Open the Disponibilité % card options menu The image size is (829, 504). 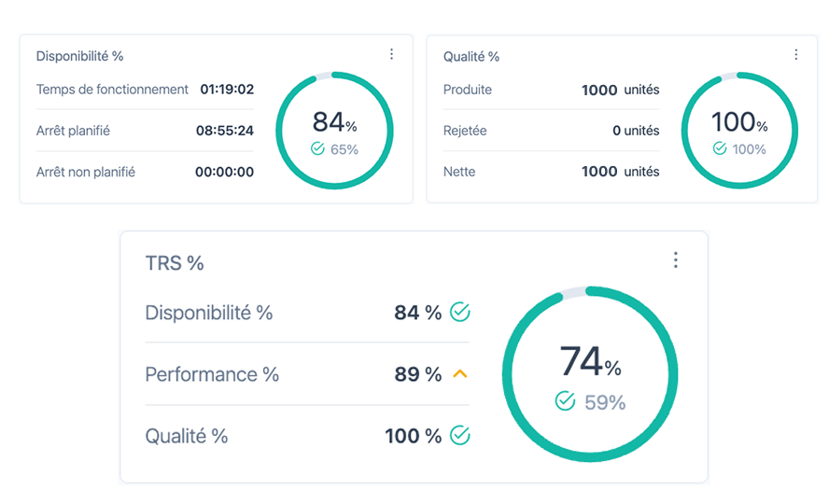click(391, 54)
